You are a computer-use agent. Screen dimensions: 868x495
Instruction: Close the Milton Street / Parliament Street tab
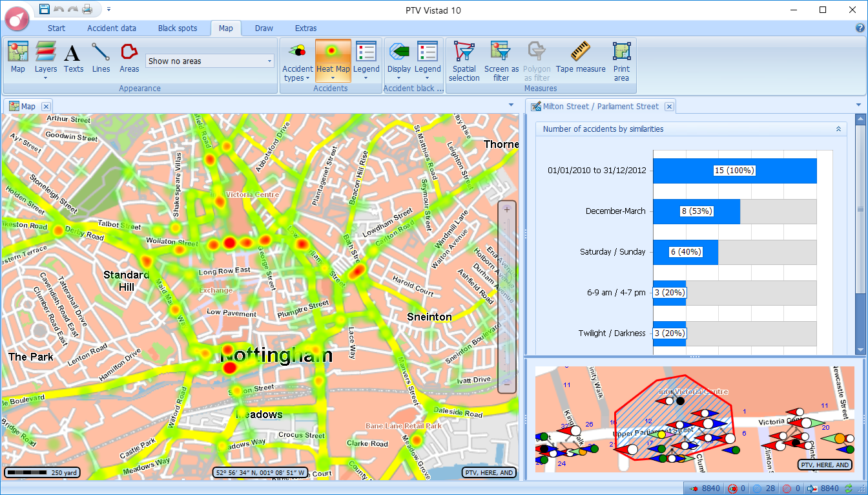pos(669,107)
